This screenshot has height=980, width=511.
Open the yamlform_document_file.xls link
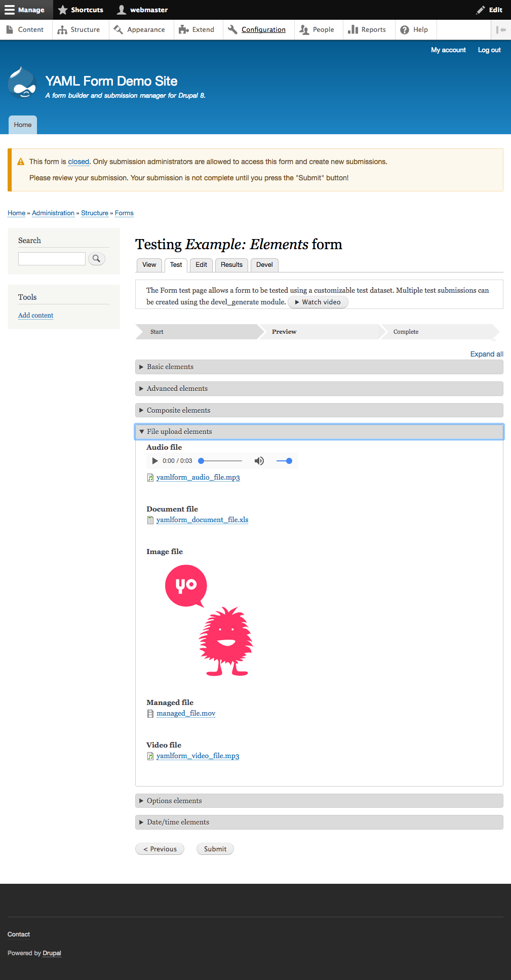202,520
